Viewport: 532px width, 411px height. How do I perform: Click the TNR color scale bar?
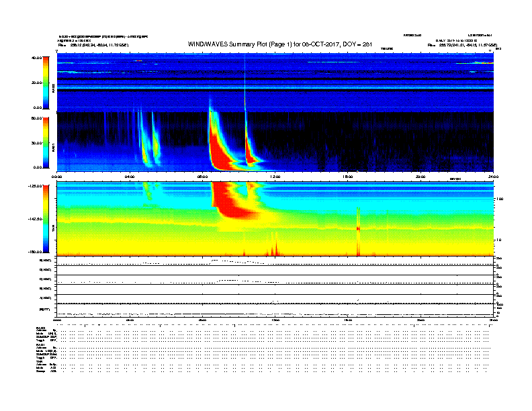[46, 219]
